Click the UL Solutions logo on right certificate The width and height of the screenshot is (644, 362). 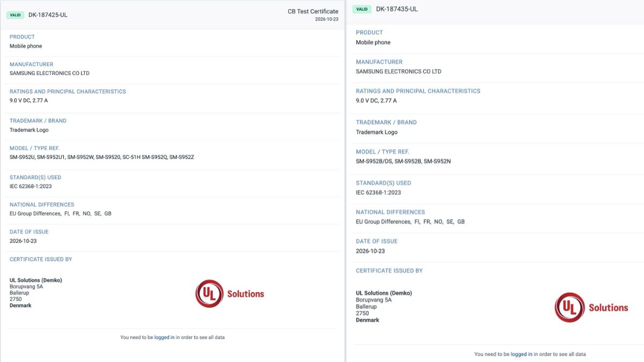[x=591, y=307]
